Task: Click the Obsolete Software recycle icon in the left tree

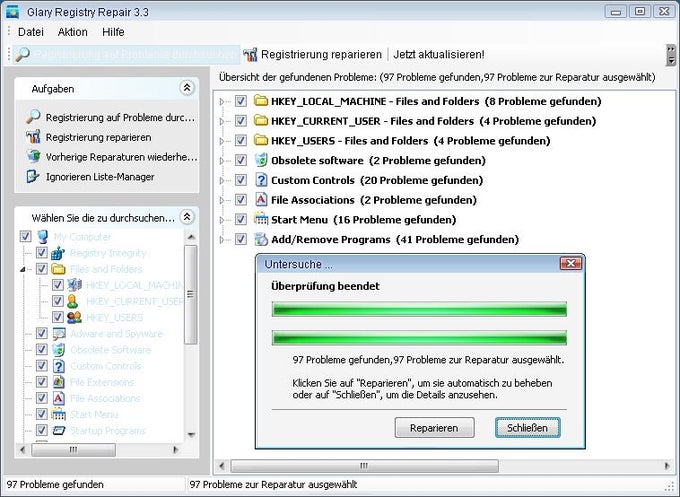Action: pos(59,350)
